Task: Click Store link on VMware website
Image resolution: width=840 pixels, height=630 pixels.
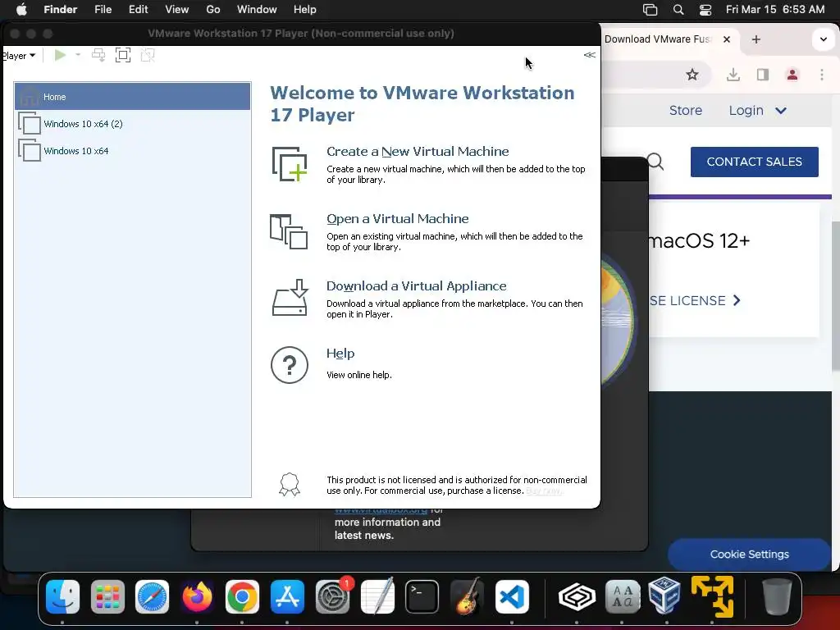Action: coord(686,111)
